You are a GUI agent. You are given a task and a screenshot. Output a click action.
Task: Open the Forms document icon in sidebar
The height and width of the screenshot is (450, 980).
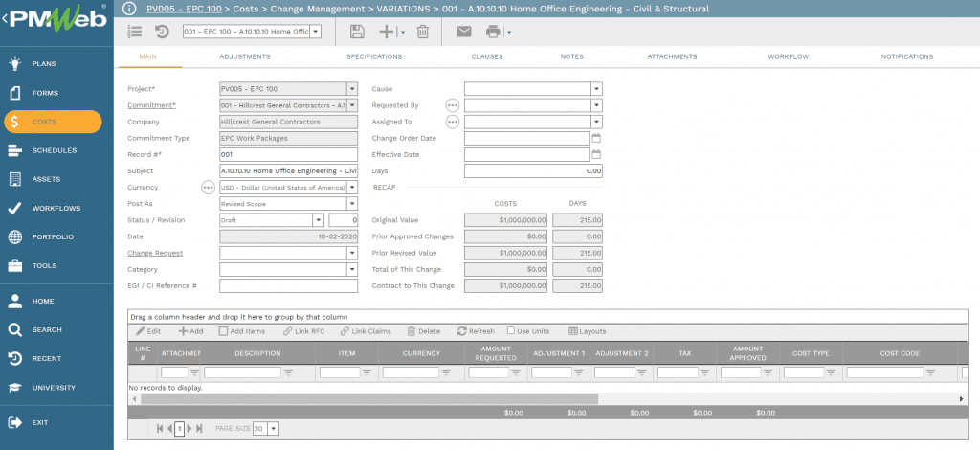(15, 93)
